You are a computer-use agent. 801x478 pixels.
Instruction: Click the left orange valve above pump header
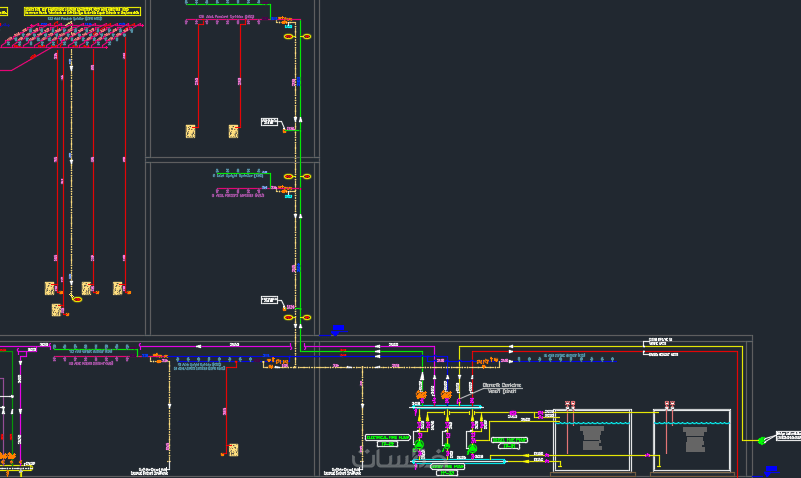(421, 395)
